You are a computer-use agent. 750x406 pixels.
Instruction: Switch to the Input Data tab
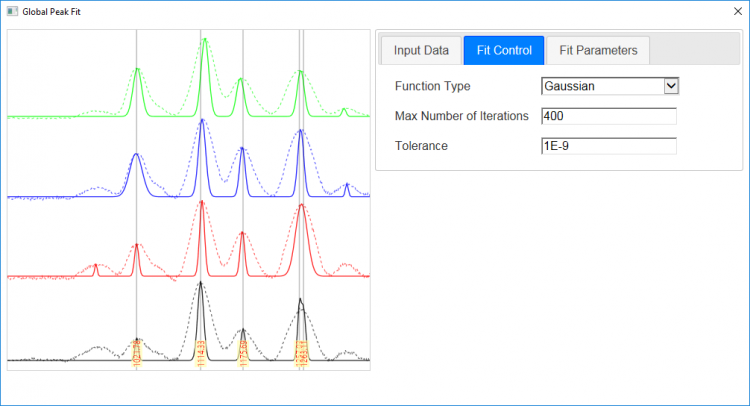[x=420, y=50]
